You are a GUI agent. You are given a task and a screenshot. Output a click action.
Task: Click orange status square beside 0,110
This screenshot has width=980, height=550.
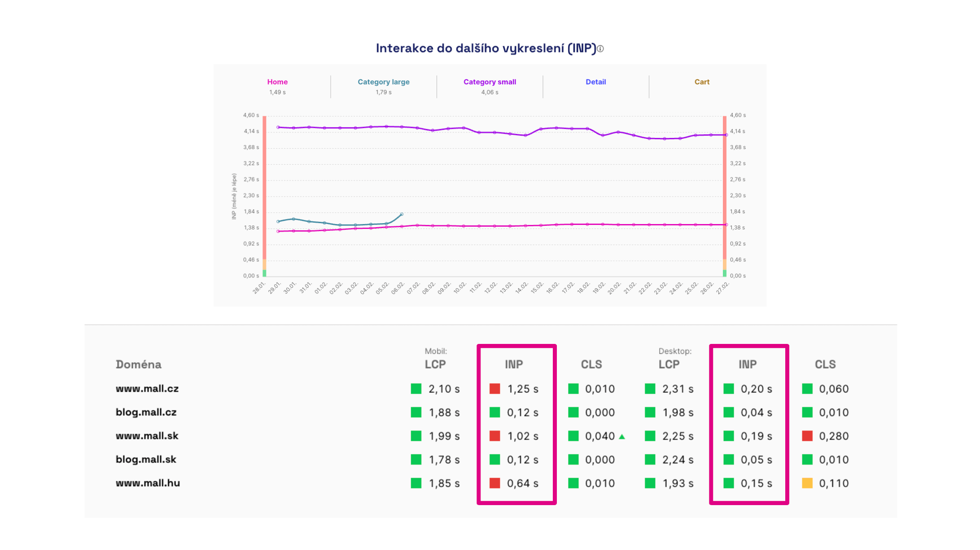807,483
